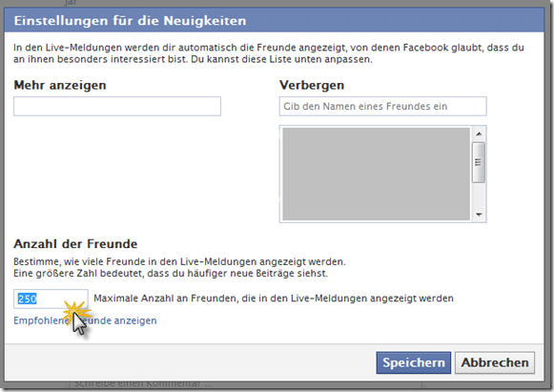Click the 'Bestimme, wie viele Freunde' description line
The image size is (554, 392).
(x=179, y=261)
